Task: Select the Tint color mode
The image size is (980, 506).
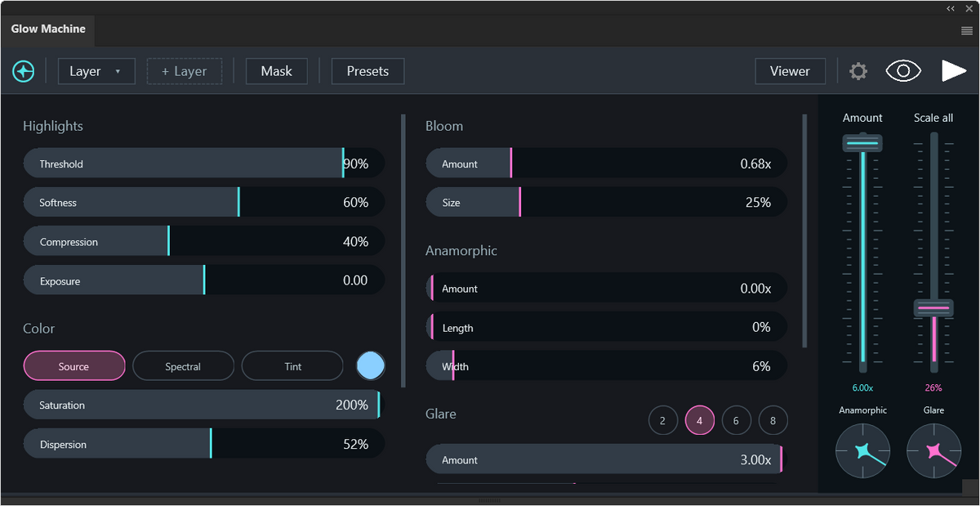Action: pyautogui.click(x=292, y=366)
